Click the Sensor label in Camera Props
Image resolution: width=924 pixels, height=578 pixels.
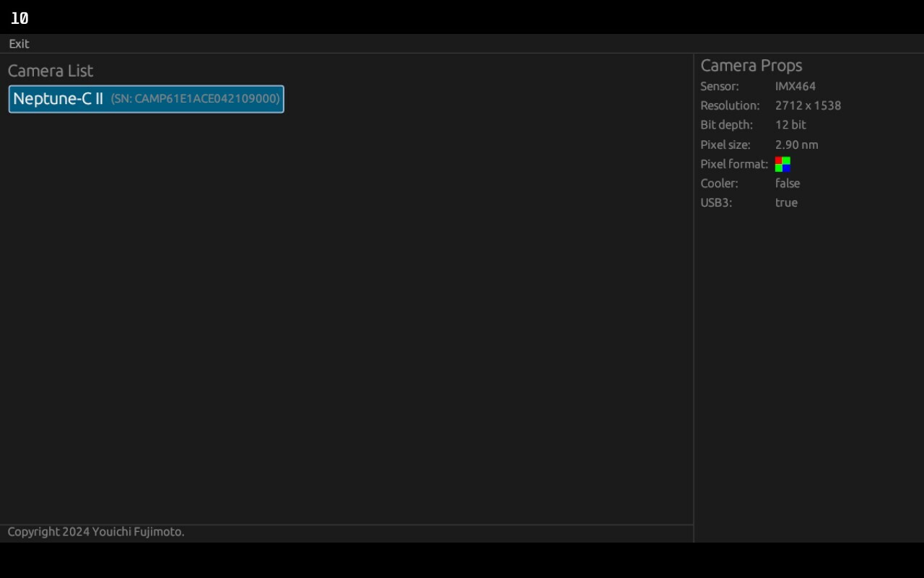pos(720,86)
